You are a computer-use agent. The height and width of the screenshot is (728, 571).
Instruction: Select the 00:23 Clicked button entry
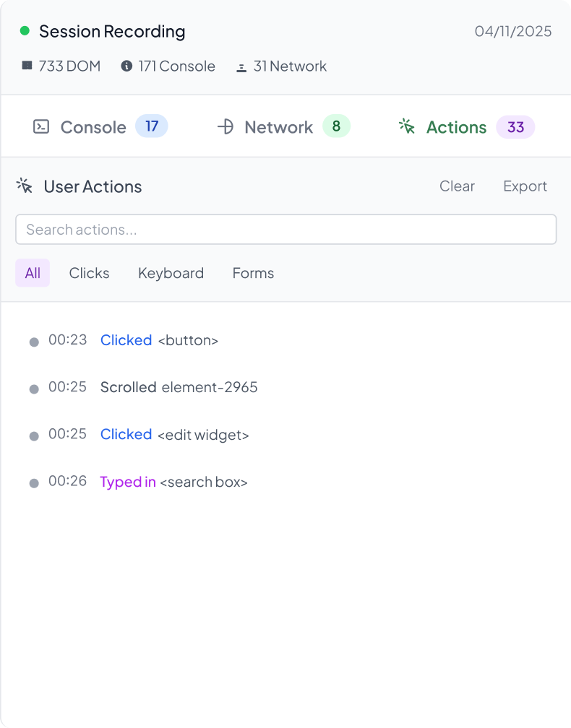(x=159, y=340)
